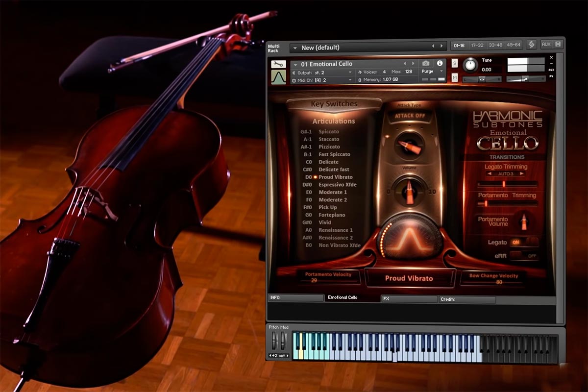588x392 pixels.
Task: Click the instrument pan slider
Action: (483, 79)
